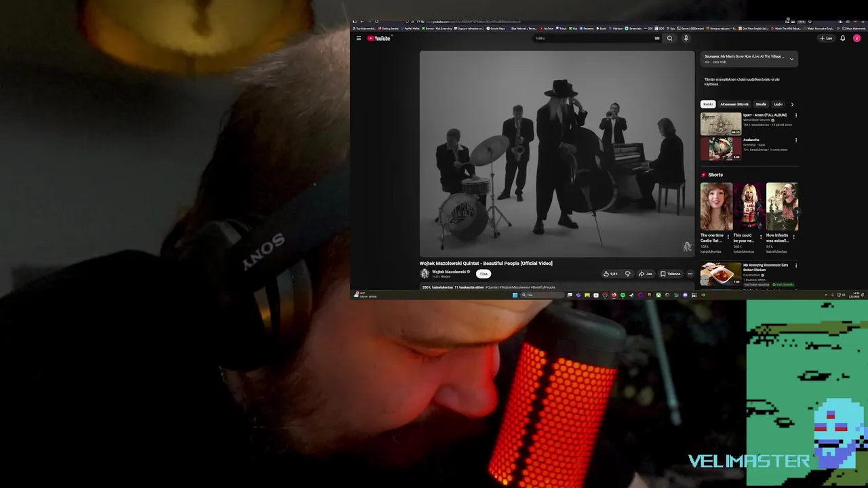
Task: Go to the YouTube home logo
Action: tap(379, 38)
